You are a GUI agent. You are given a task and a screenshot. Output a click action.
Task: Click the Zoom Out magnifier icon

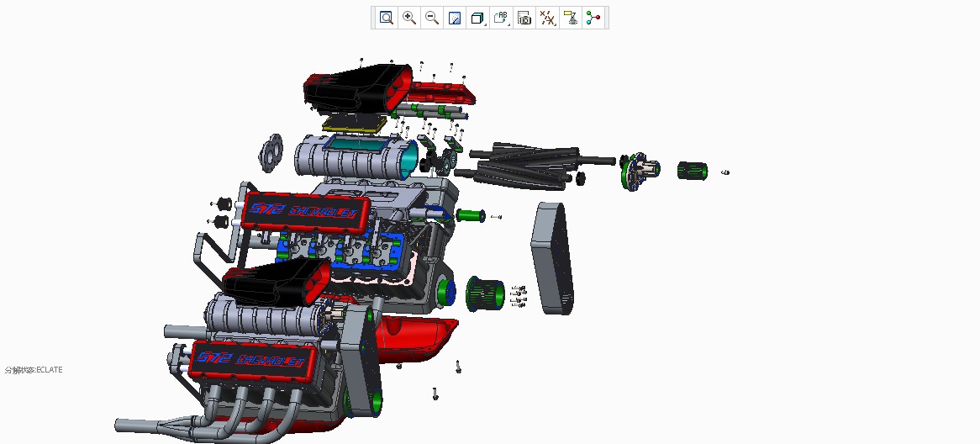432,18
